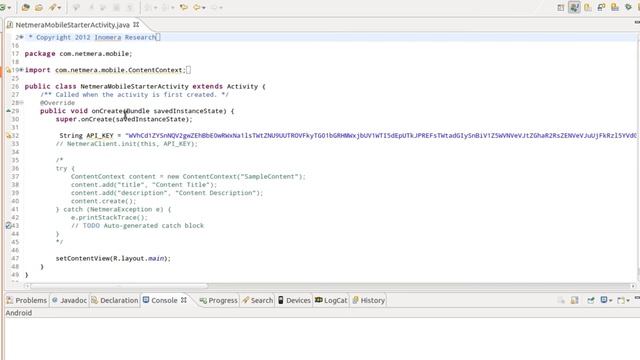Click the commented NetmeraClient.init line

point(127,144)
